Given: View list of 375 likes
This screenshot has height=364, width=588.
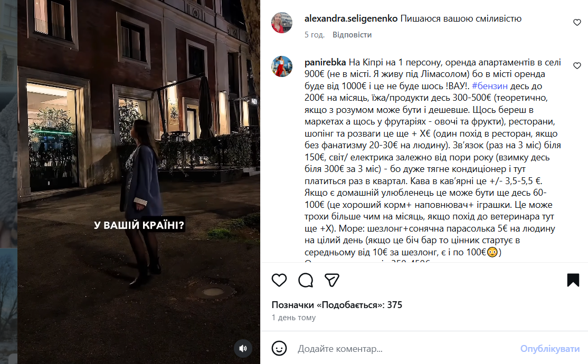Looking at the screenshot, I should coord(337,305).
